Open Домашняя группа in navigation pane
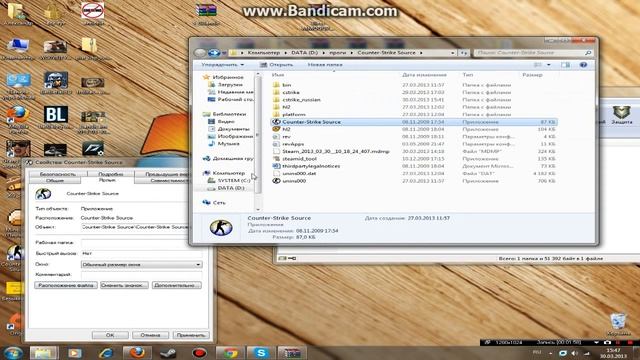Viewport: 640px width, 360px height. pyautogui.click(x=233, y=158)
